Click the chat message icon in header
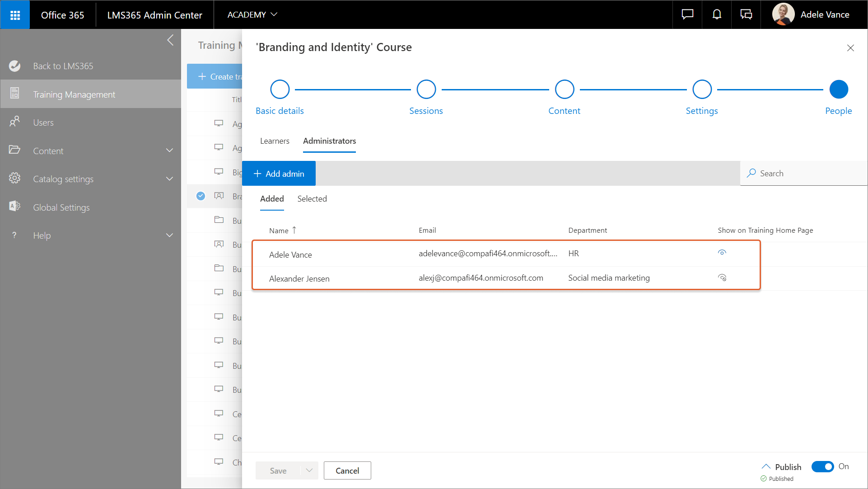This screenshot has width=868, height=489. coord(687,15)
